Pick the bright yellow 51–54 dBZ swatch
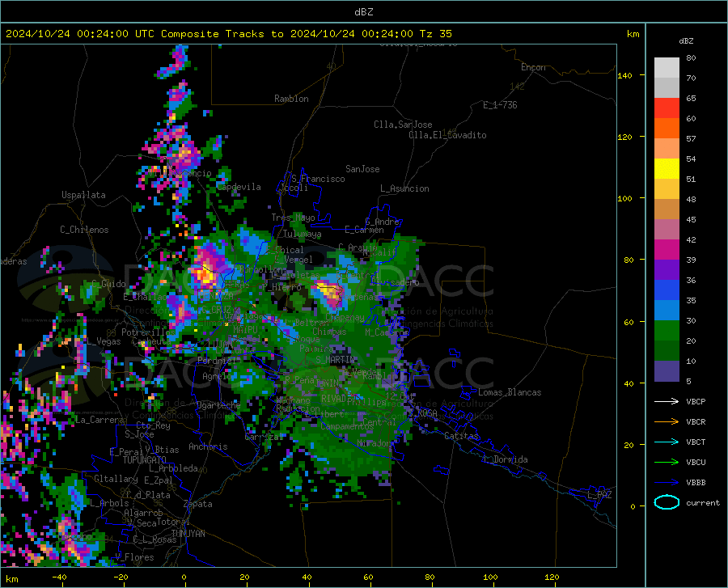 pyautogui.click(x=667, y=169)
